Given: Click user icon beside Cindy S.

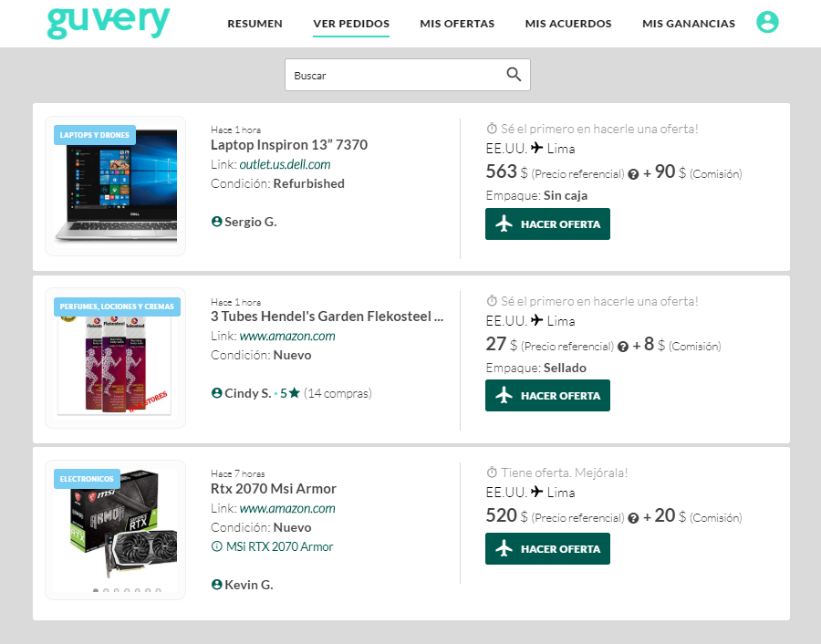Looking at the screenshot, I should (217, 392).
